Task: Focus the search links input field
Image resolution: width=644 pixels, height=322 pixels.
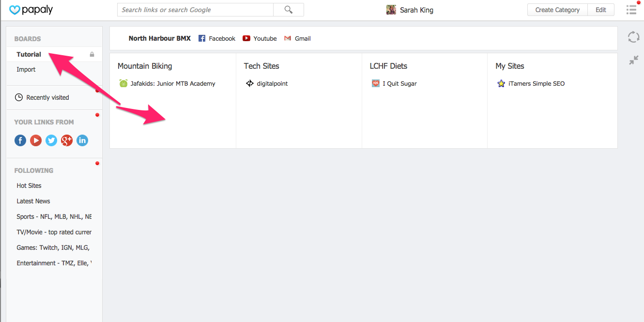Action: [x=195, y=10]
